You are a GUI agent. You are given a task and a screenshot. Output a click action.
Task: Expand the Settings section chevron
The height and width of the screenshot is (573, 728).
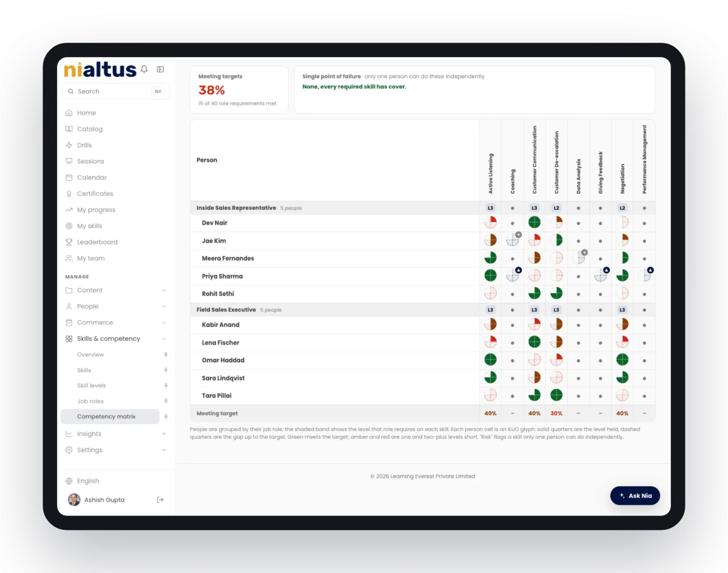pyautogui.click(x=164, y=450)
